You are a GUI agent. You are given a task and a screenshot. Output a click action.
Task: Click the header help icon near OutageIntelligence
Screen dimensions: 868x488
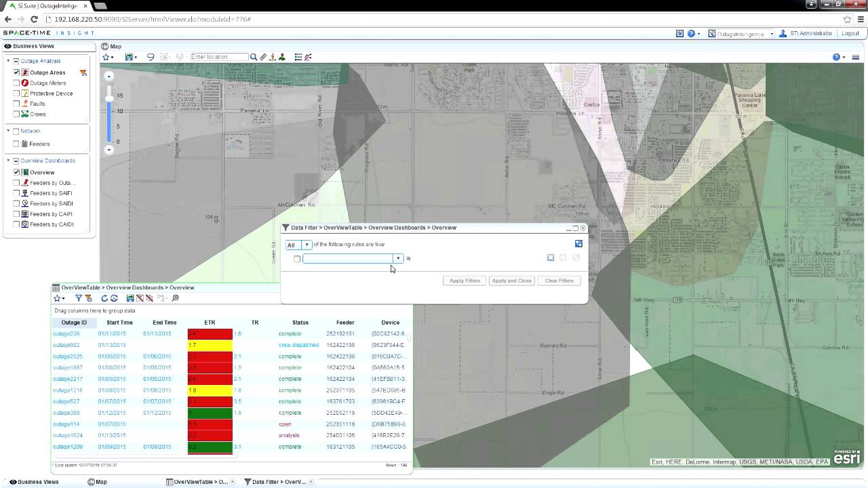tap(691, 33)
